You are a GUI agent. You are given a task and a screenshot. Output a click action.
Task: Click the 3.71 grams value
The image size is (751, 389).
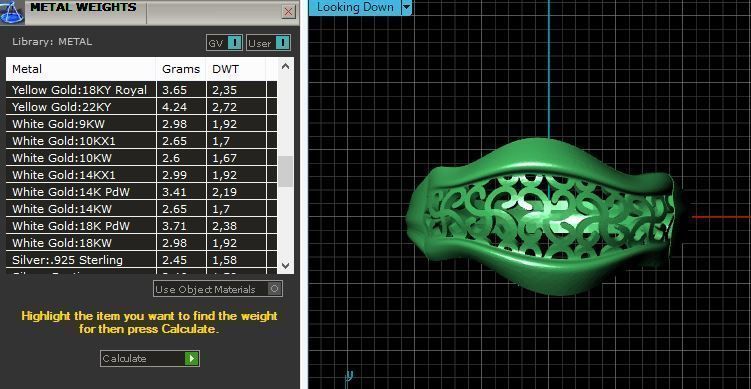point(174,226)
